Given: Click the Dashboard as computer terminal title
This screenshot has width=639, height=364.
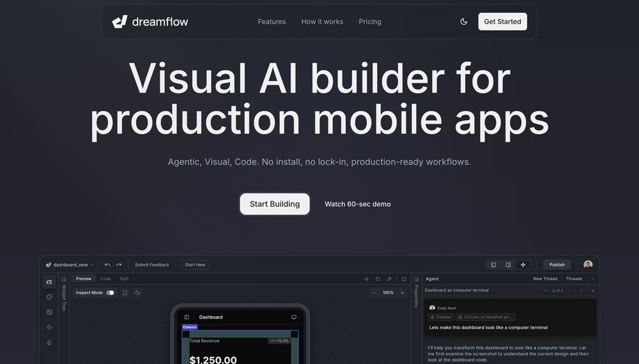Looking at the screenshot, I should point(456,291).
